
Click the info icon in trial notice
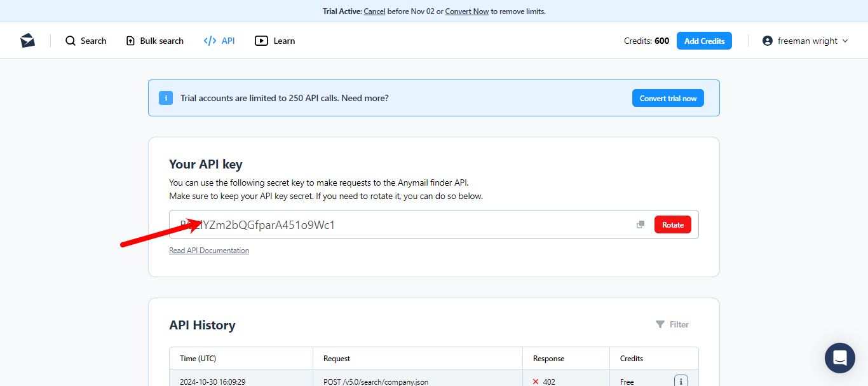(166, 98)
